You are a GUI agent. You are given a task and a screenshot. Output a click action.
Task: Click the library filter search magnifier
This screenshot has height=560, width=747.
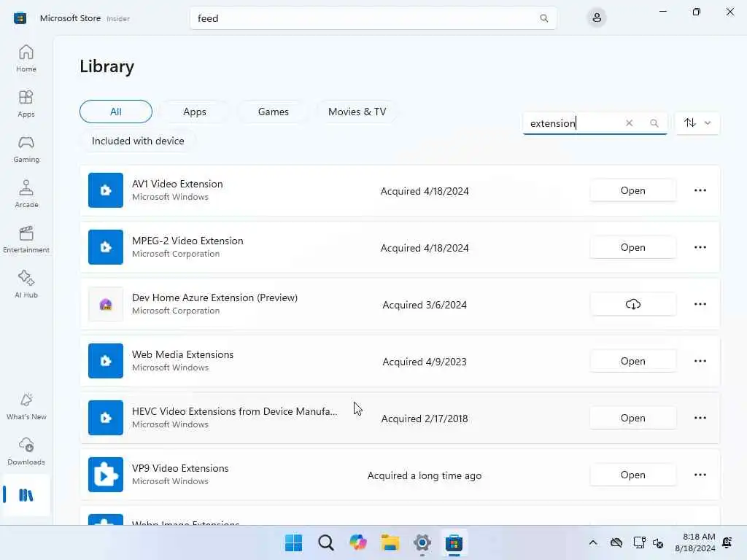(654, 122)
